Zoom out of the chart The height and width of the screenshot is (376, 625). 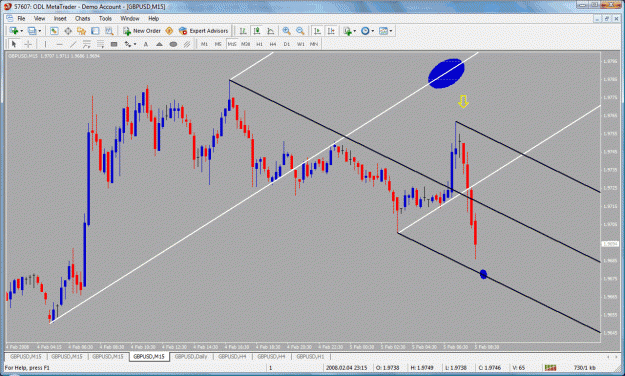click(300, 31)
